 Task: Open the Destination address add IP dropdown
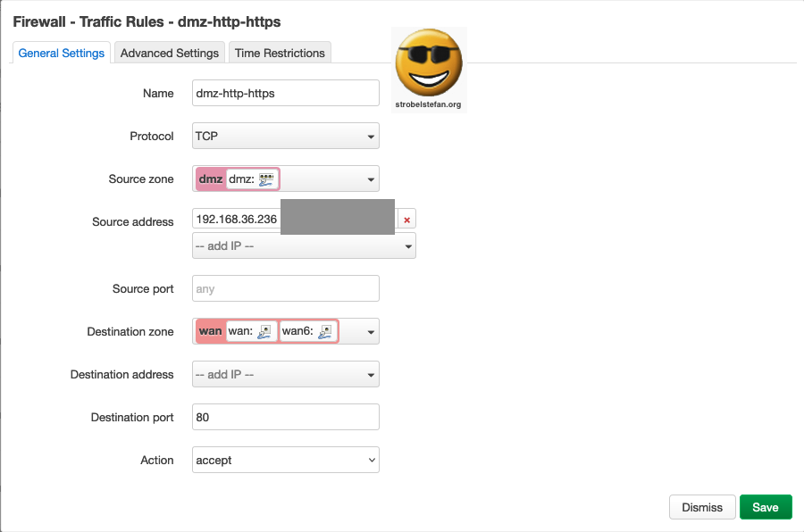(286, 375)
